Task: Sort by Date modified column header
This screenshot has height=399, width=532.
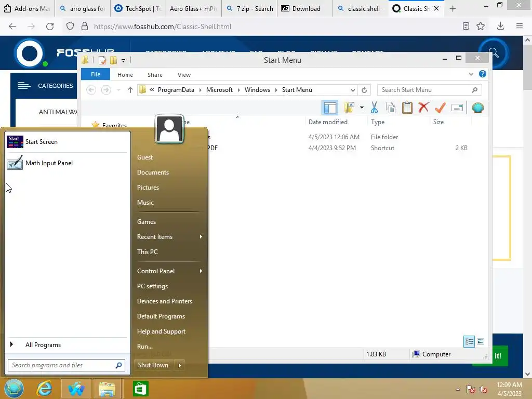Action: coord(328,122)
